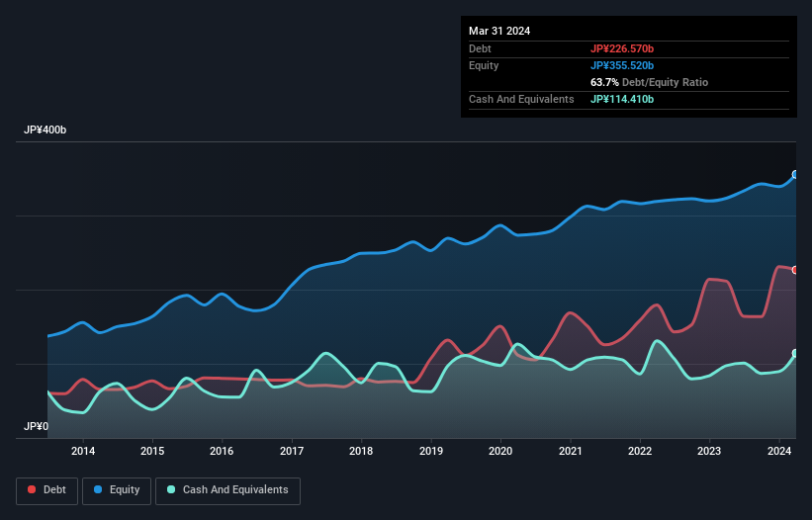Click the JP¥0 y-axis label
812x520 pixels.
point(35,426)
